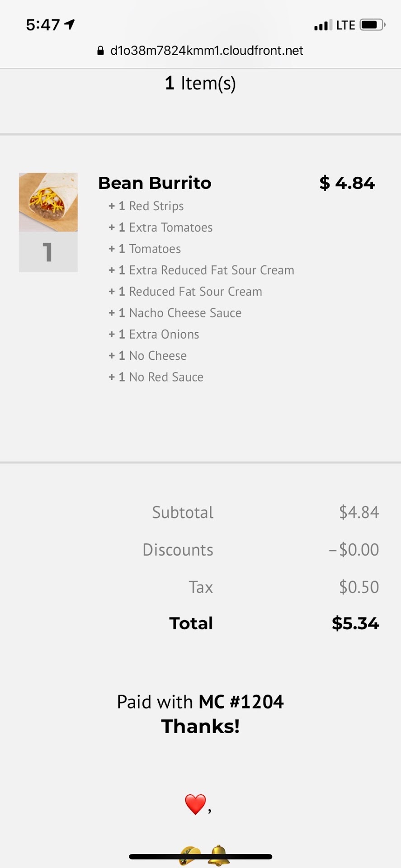Open the Bean Burrito product thumbnail

48,202
